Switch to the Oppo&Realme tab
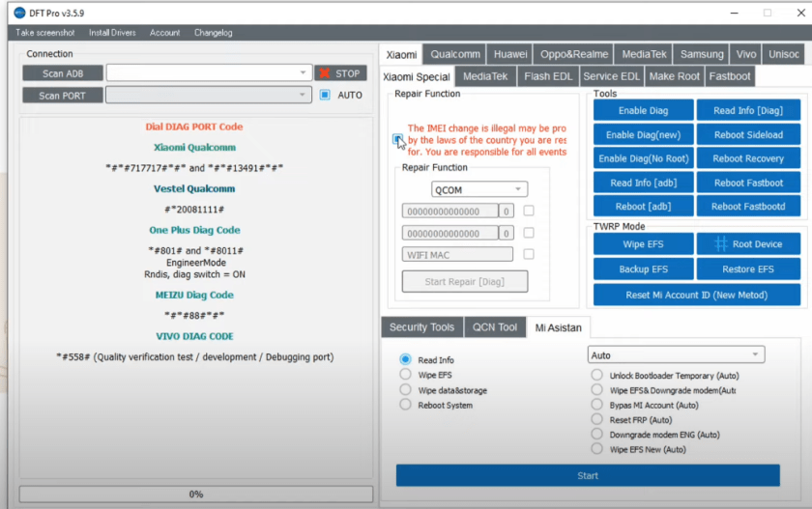812x509 pixels. (574, 54)
